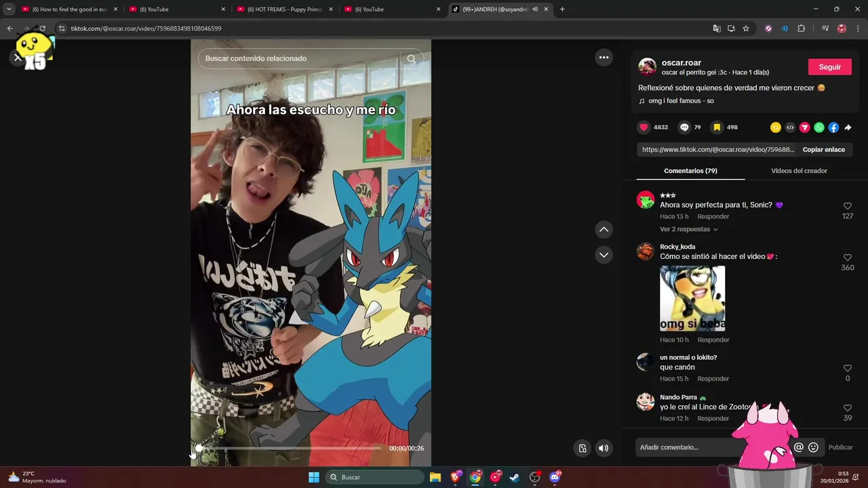Viewport: 868px width, 488px height.
Task: Toggle auto-scroll button beside volume
Action: [x=582, y=448]
